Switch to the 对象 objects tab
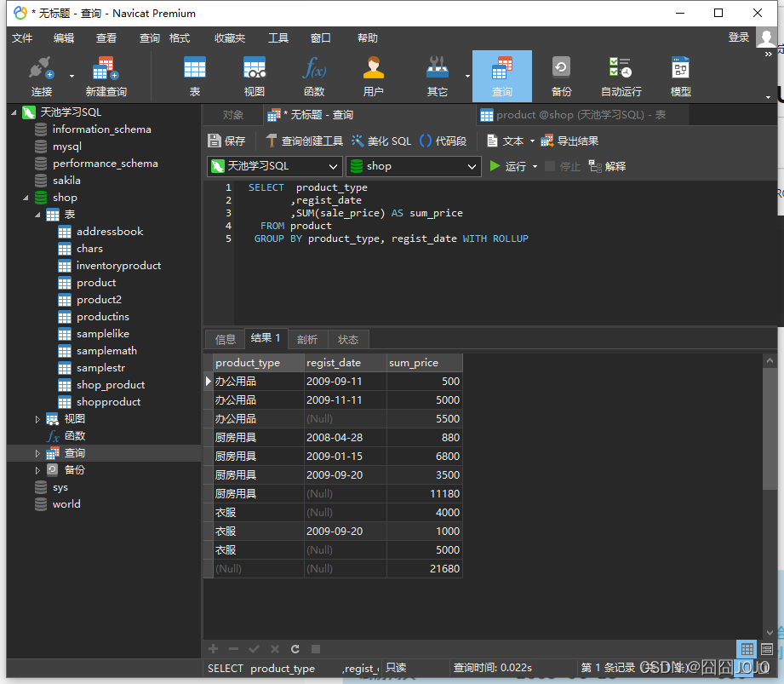The height and width of the screenshot is (684, 784). tap(233, 115)
